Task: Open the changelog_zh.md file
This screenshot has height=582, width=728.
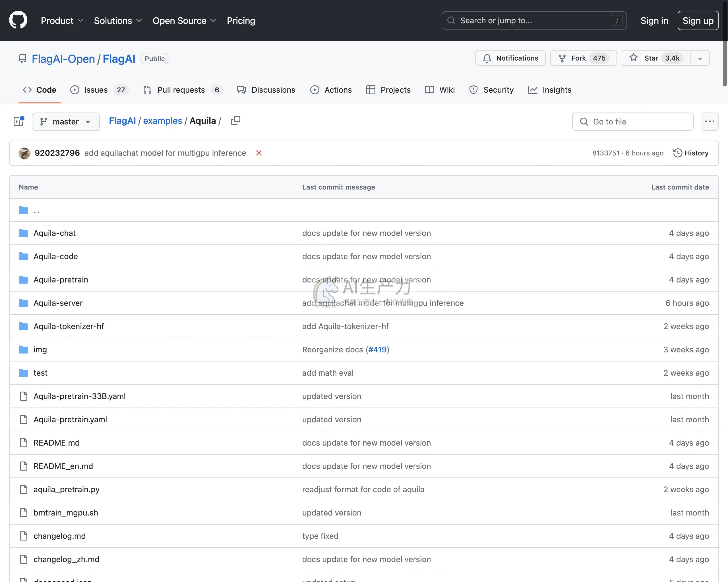Action: 66,559
